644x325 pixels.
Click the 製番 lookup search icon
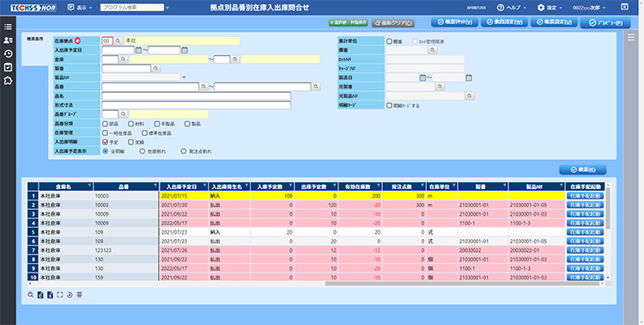point(155,68)
